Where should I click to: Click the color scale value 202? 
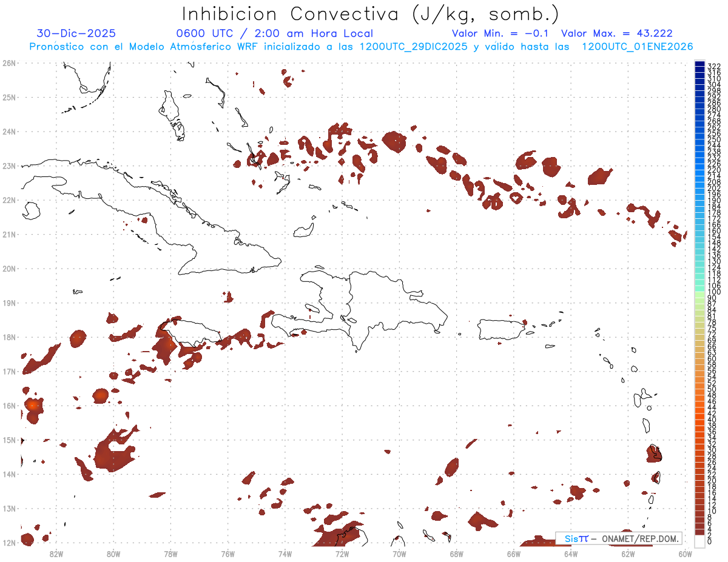[x=714, y=188]
